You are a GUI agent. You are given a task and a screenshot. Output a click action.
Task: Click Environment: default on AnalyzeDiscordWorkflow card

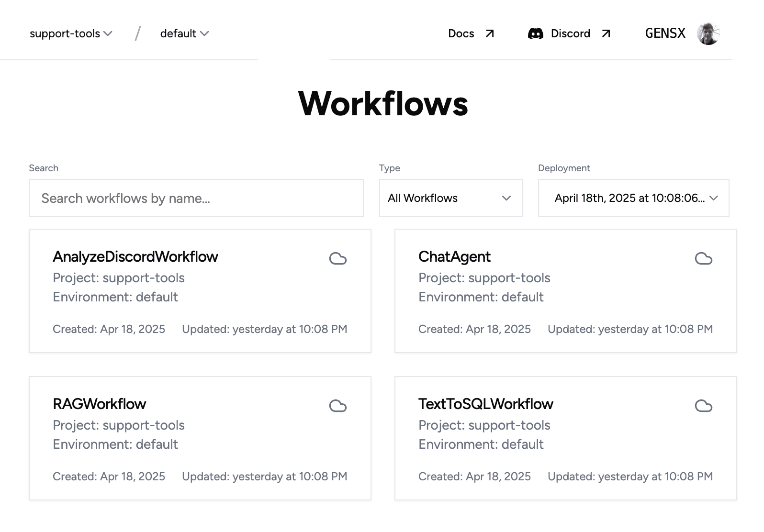coord(115,297)
